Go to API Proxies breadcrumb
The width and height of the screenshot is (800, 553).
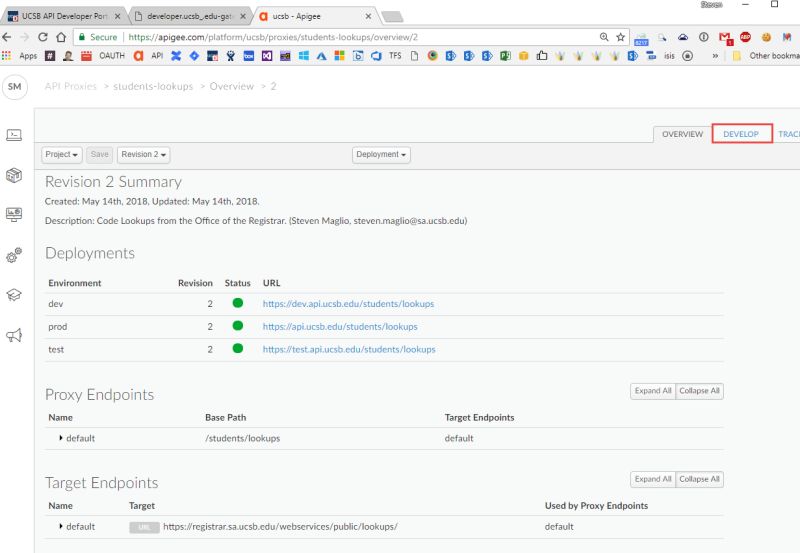tap(70, 86)
